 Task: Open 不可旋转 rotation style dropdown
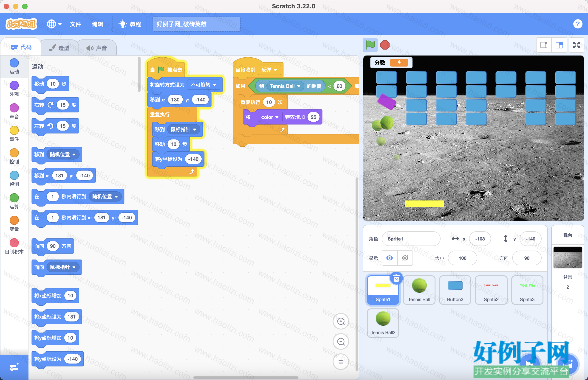click(x=203, y=85)
